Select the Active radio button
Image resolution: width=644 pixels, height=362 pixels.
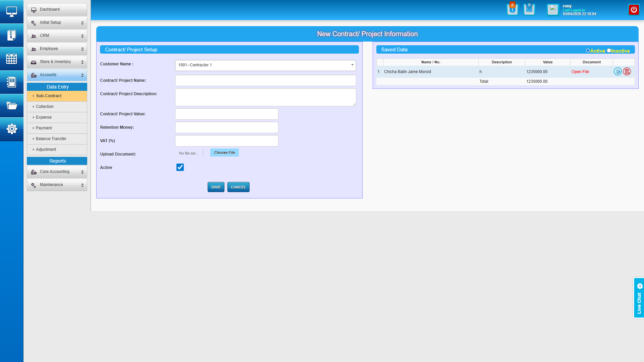tap(588, 51)
